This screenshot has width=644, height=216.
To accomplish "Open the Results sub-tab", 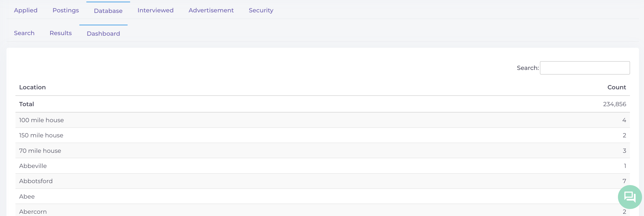I will pos(61,33).
